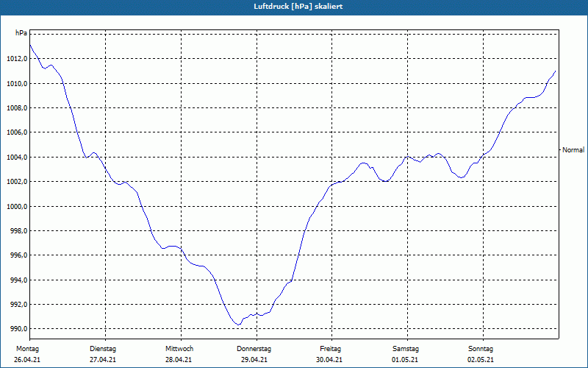Click the date 26.04.21

point(27,360)
